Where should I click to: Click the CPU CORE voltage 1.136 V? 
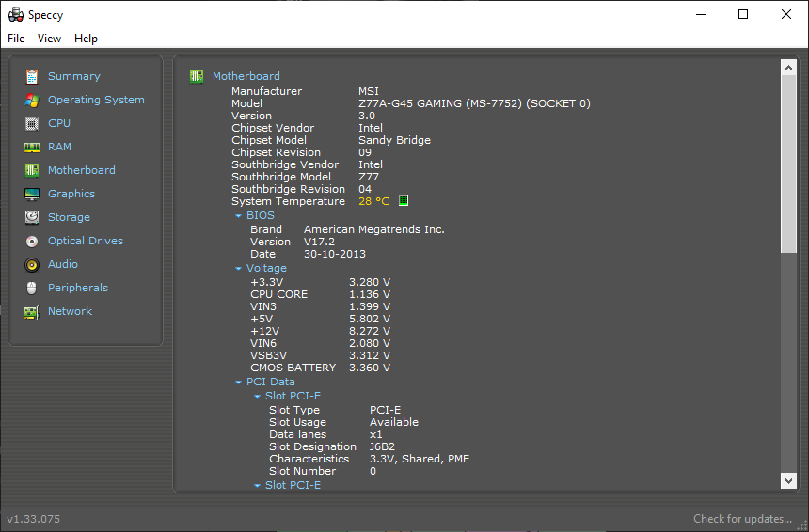(370, 294)
